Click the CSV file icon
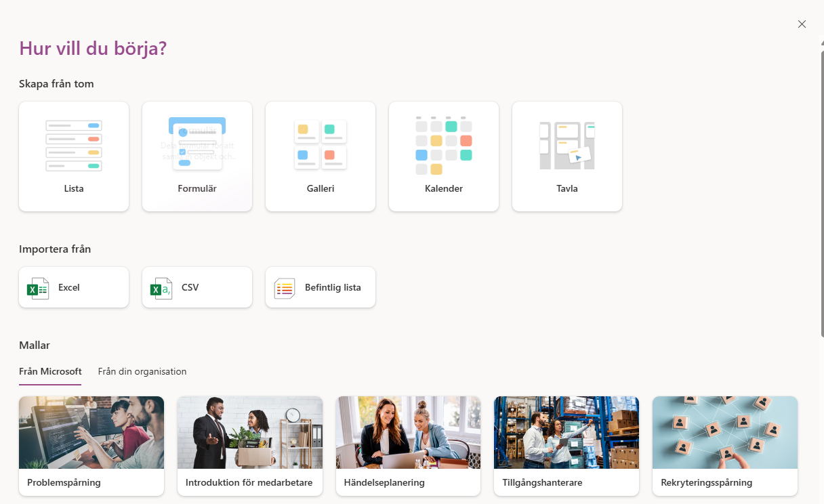 [x=161, y=288]
